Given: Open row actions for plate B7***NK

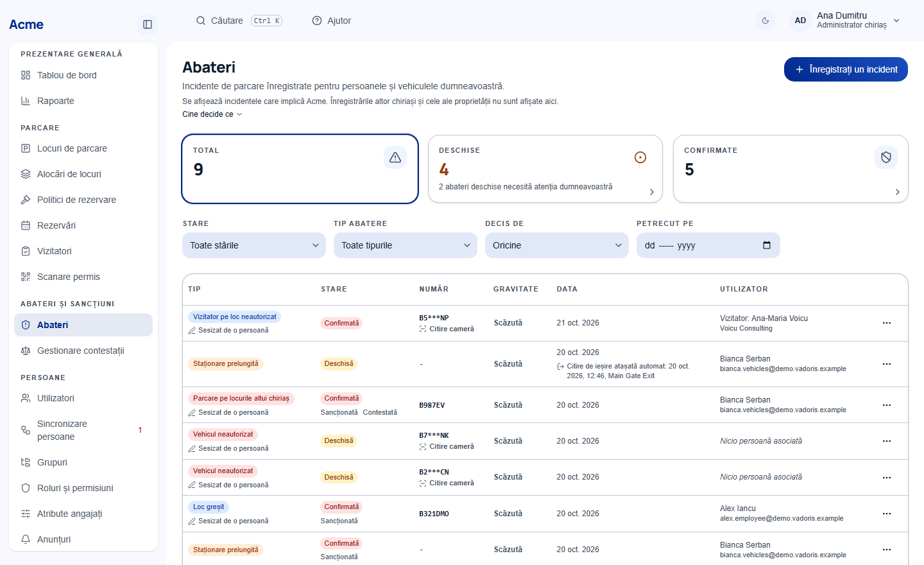Looking at the screenshot, I should click(x=887, y=441).
